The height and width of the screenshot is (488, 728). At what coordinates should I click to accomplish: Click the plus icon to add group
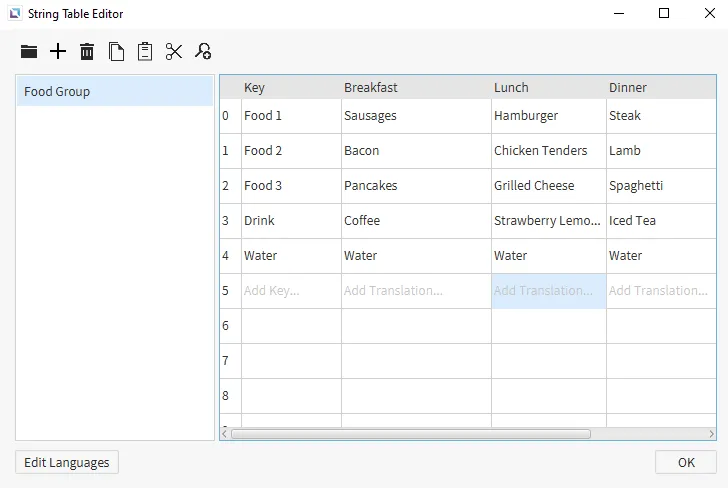click(x=58, y=52)
